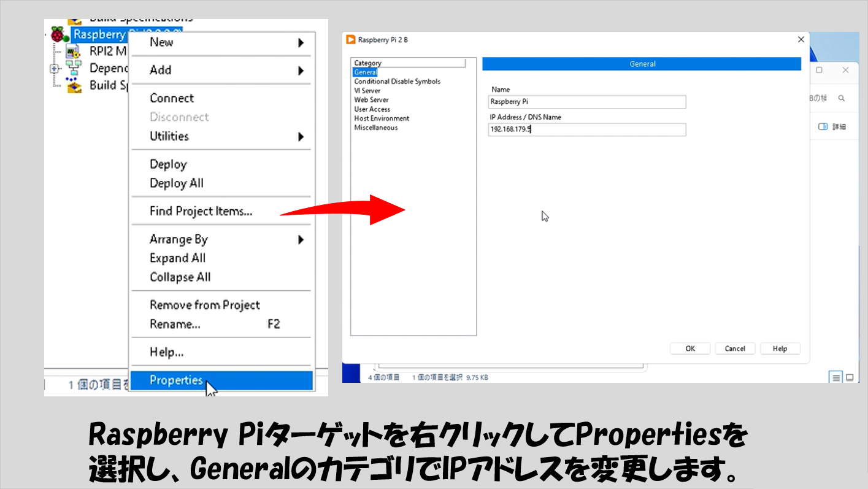Viewport: 868px width, 489px height.
Task: Click Cancel in properties dialog
Action: [735, 348]
